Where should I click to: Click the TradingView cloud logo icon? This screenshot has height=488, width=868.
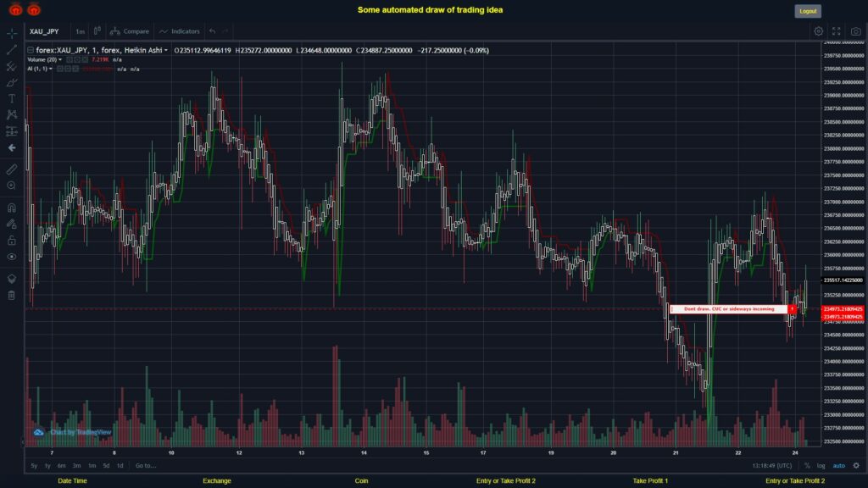click(x=38, y=432)
